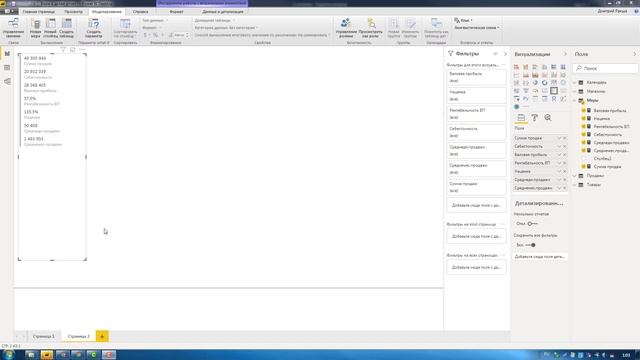640x360 pixels.
Task: Open more options ellipsis above the card visual
Action: point(82,49)
